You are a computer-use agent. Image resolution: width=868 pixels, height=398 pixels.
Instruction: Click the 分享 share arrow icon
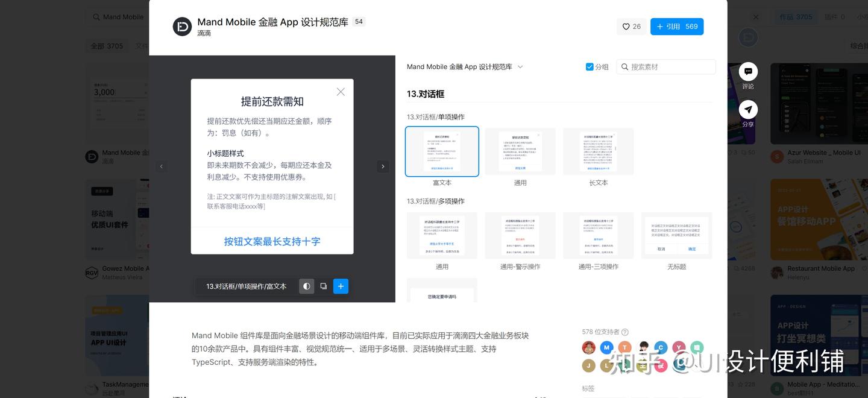click(748, 109)
